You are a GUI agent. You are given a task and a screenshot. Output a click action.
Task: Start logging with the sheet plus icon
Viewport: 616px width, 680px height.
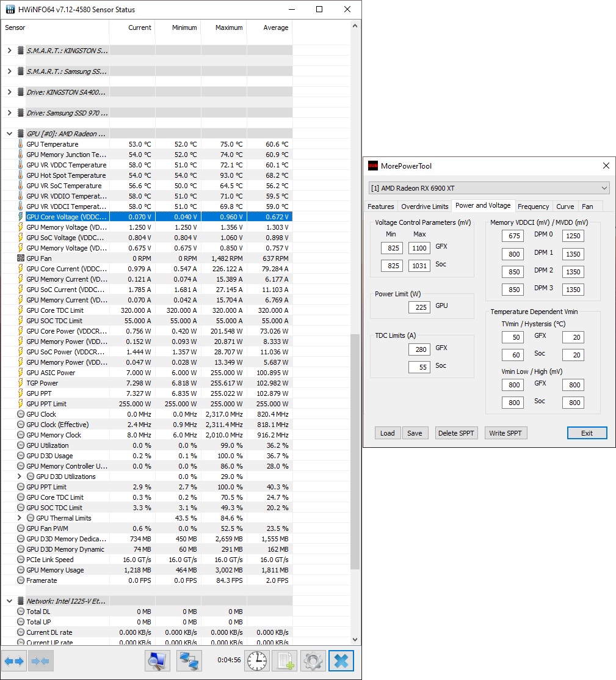286,661
